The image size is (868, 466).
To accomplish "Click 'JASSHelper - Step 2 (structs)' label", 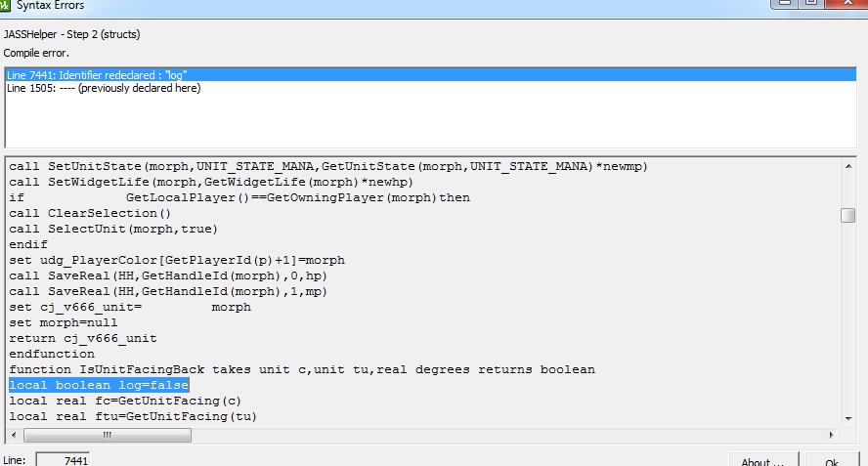I will point(72,34).
